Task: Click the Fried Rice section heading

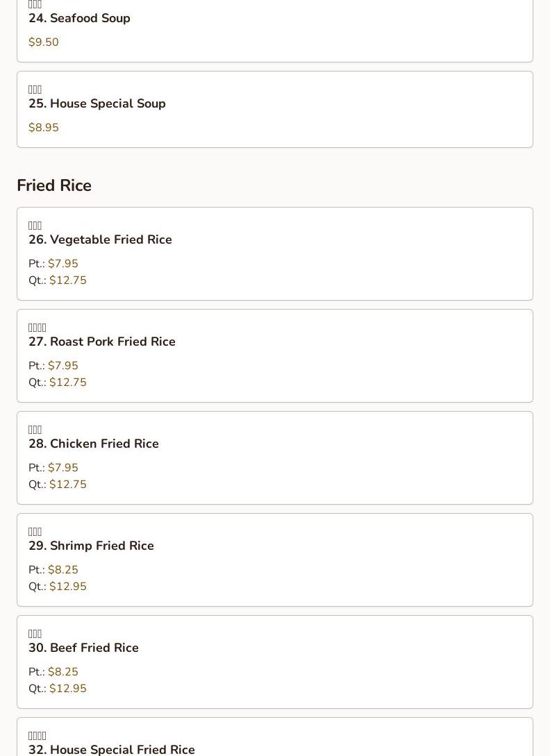Action: coord(54,186)
